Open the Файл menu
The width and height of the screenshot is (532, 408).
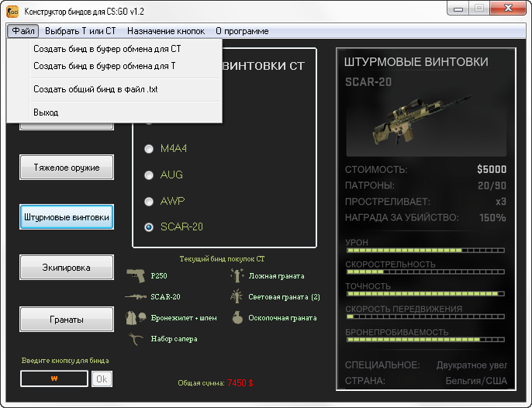(x=22, y=31)
